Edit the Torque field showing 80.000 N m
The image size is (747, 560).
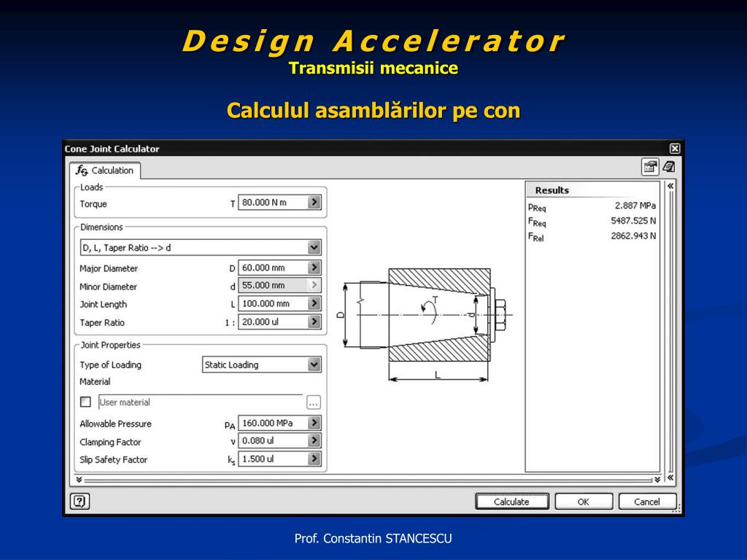point(273,203)
